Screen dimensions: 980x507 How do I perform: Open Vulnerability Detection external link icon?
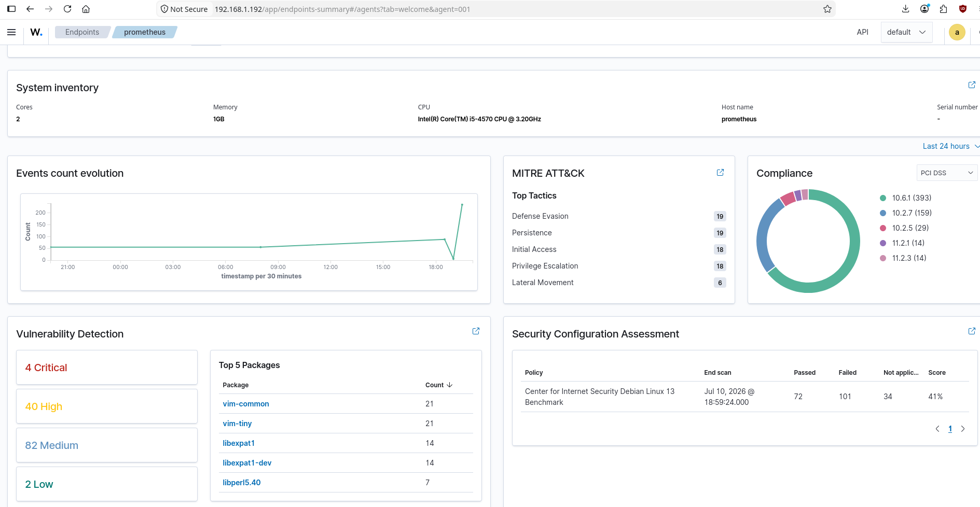pos(476,331)
